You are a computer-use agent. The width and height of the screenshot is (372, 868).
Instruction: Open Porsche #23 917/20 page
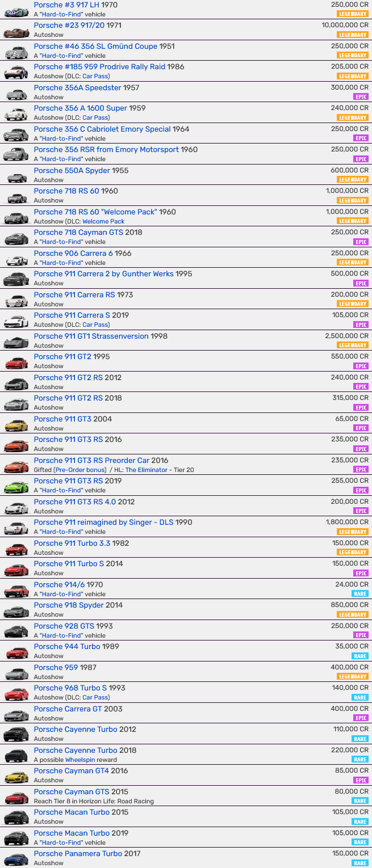pos(69,26)
